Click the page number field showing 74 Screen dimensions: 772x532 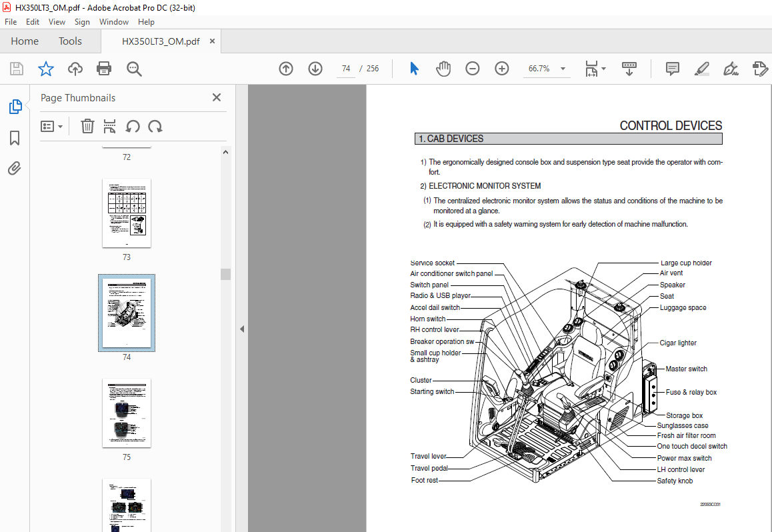click(346, 69)
